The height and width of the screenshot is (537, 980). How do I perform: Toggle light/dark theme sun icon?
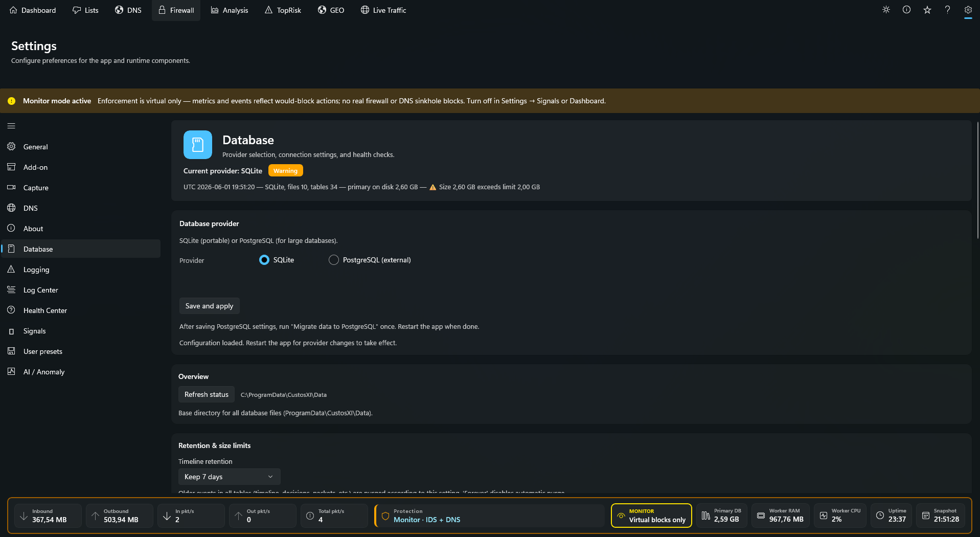pyautogui.click(x=886, y=10)
